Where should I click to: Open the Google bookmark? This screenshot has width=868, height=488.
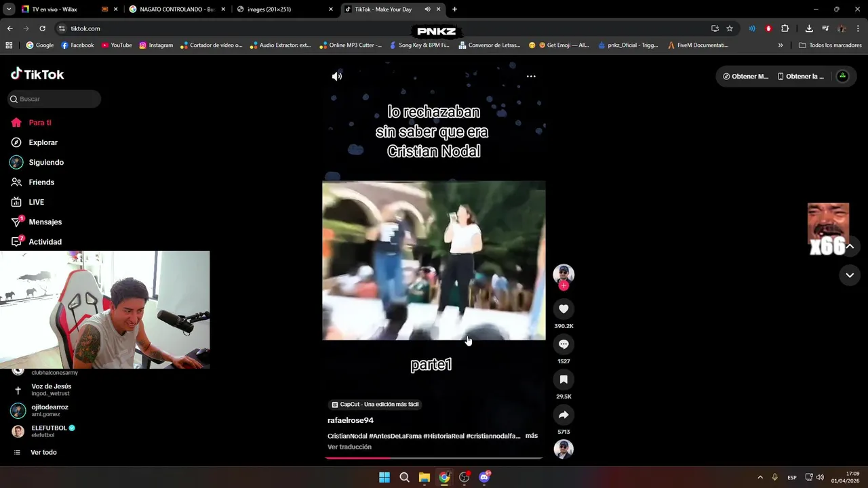pos(39,45)
